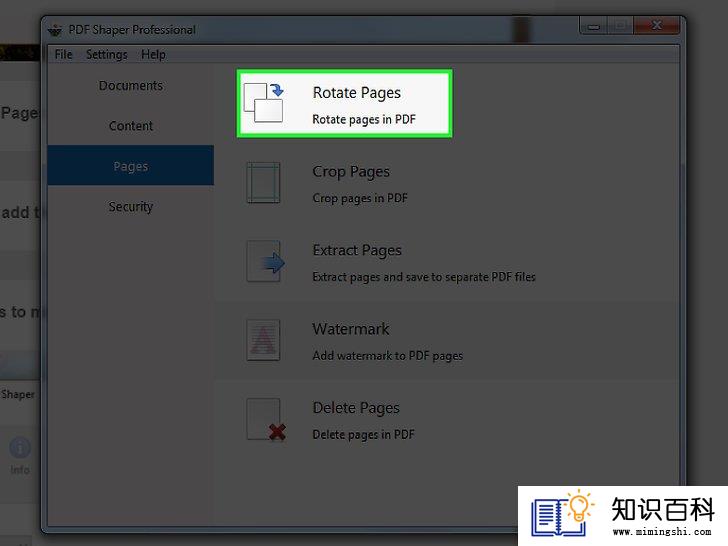The width and height of the screenshot is (728, 546).
Task: Click the Info icon in background window
Action: 20,448
